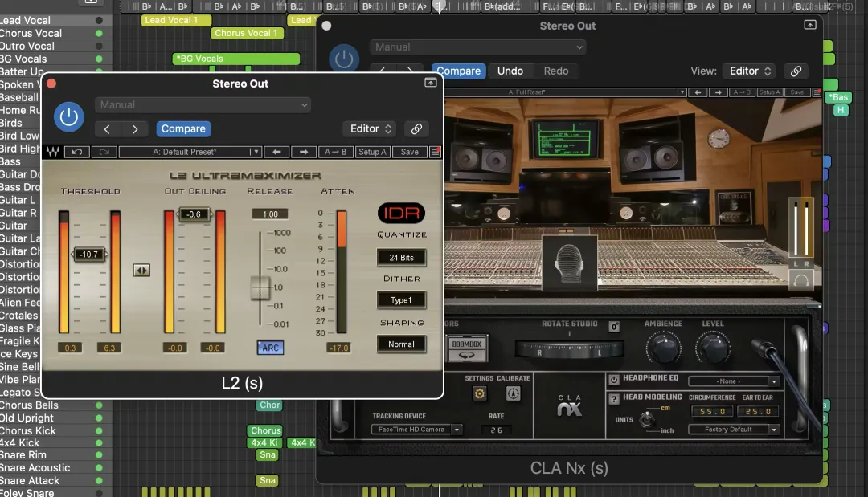The image size is (868, 497).
Task: Click the IDR logo
Action: 401,213
